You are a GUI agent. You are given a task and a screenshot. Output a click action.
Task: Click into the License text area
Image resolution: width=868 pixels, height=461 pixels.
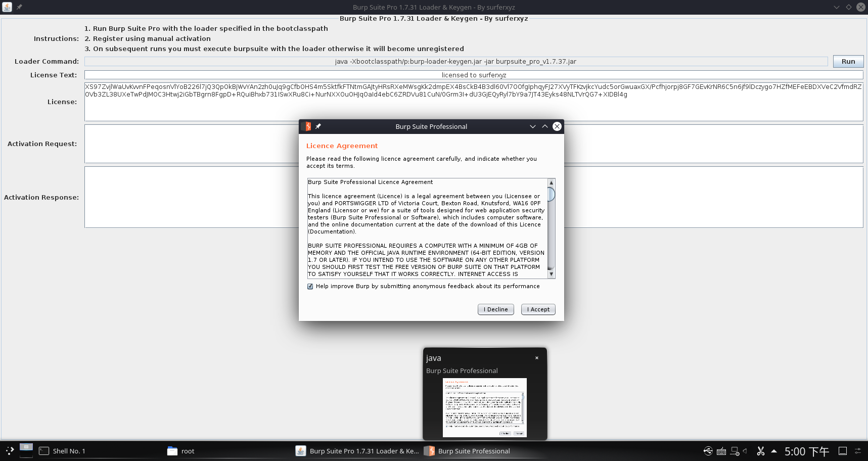[474, 102]
